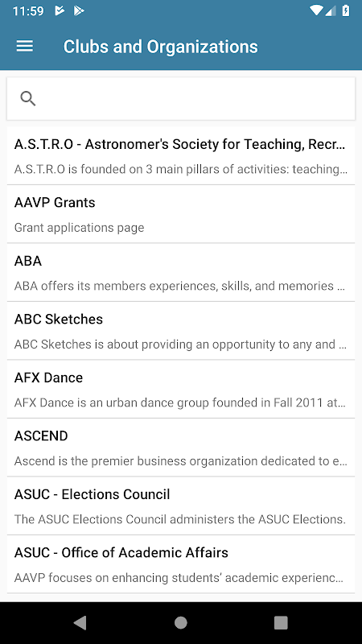Viewport: 362px width, 644px height.
Task: Click inside the club search field
Action: tap(181, 98)
